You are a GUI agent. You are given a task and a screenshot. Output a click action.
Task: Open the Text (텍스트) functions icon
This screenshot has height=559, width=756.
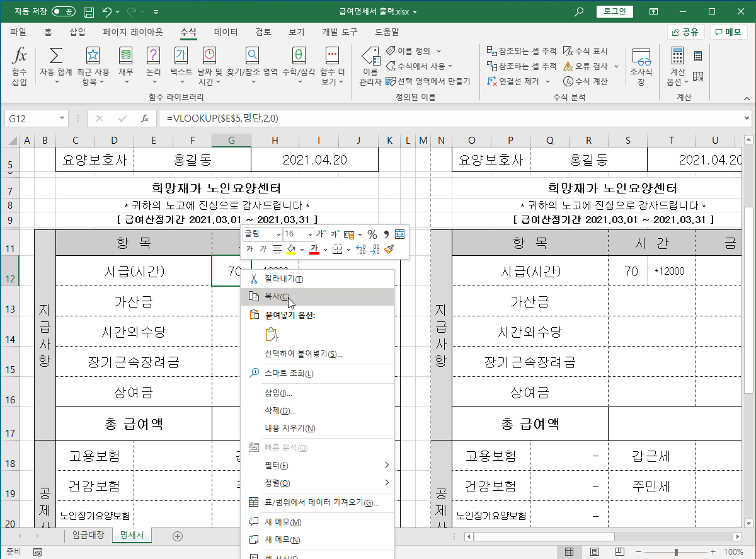coord(181,55)
